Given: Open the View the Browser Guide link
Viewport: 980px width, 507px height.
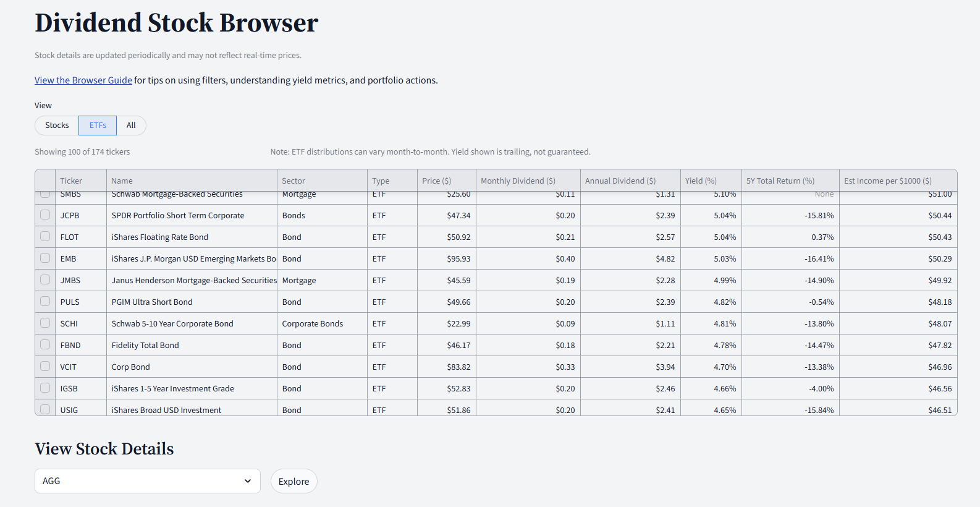Looking at the screenshot, I should pyautogui.click(x=83, y=80).
